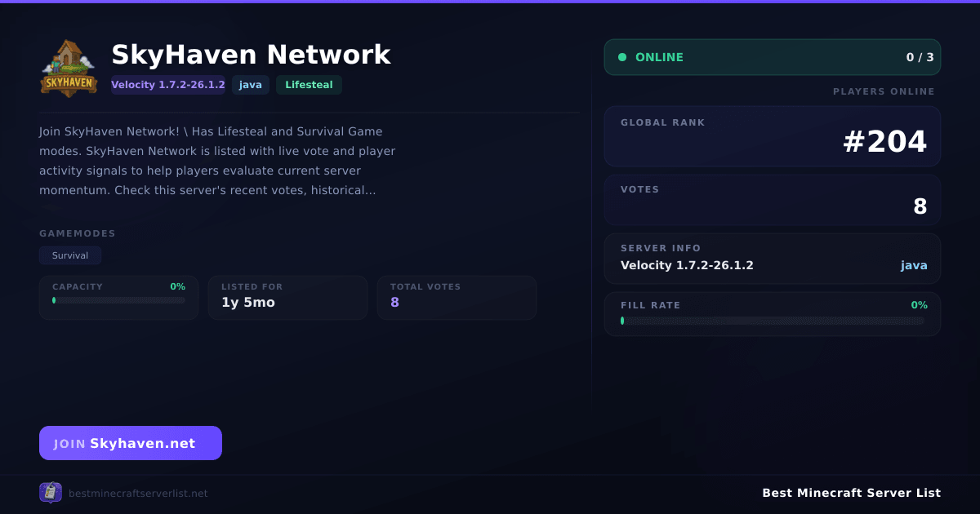
Task: Click the TOTAL VOTES value 8
Action: pos(394,302)
